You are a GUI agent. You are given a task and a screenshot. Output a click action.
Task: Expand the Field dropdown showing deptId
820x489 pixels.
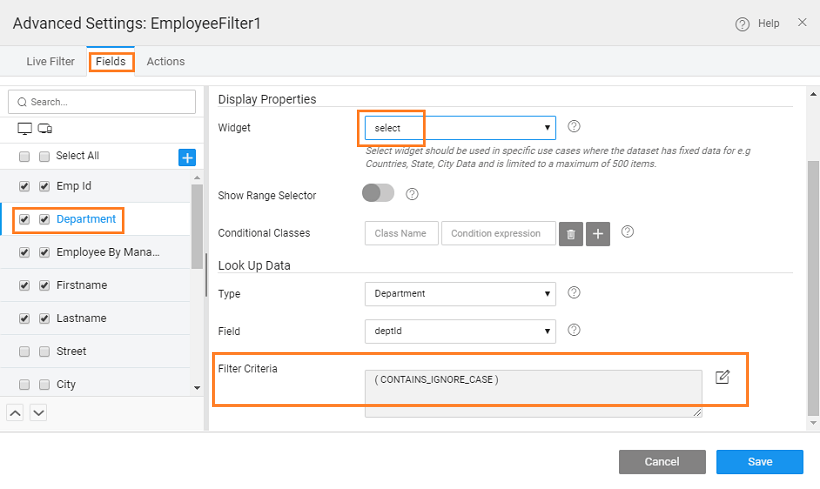pos(460,330)
